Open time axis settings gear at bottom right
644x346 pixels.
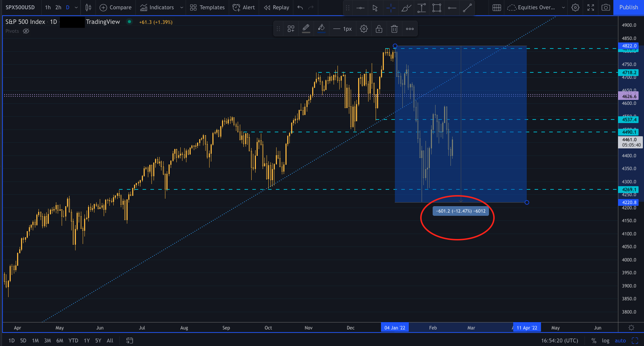click(631, 327)
